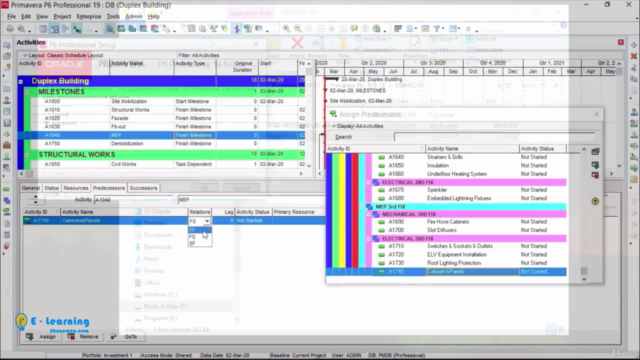Sort by the Original Duration column header
This screenshot has width=640, height=360.
(237, 67)
